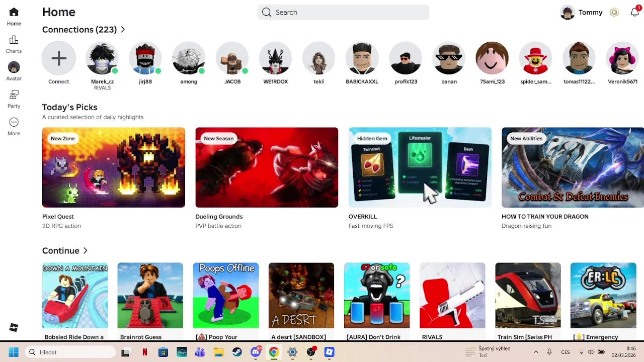Open the notifications bell
Image resolution: width=644 pixels, height=362 pixels.
[x=635, y=13]
